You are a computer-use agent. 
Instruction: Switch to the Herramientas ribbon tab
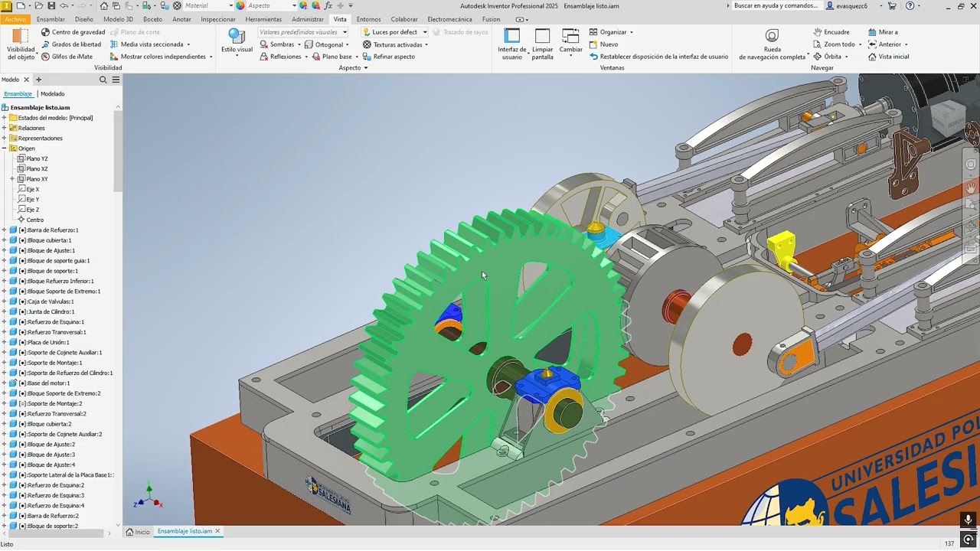point(263,19)
